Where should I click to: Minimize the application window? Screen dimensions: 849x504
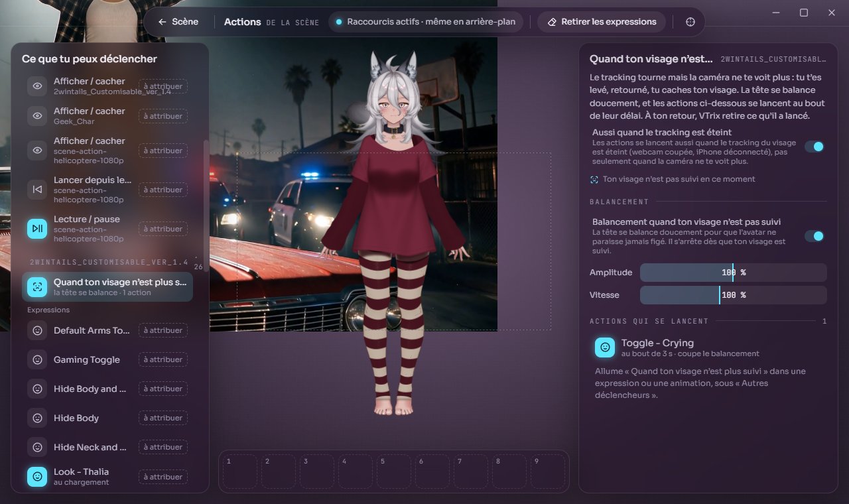tap(776, 13)
